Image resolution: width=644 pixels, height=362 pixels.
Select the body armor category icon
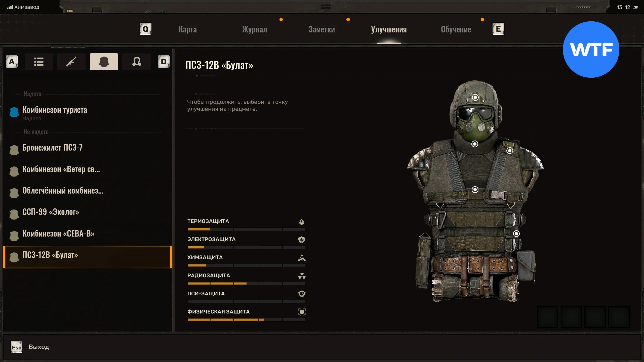104,62
